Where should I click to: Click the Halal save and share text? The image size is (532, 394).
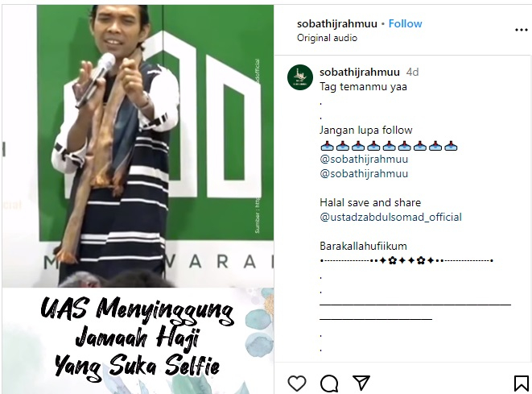pyautogui.click(x=370, y=203)
